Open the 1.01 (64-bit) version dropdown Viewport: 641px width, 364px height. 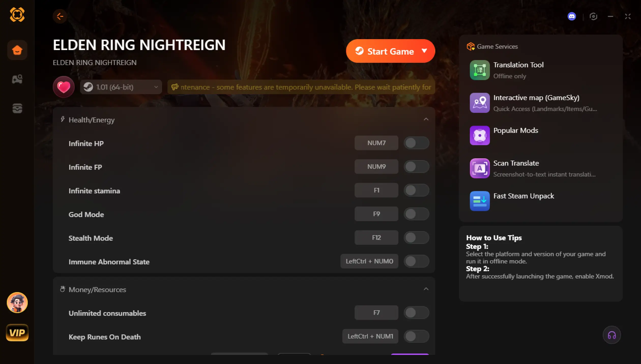121,87
